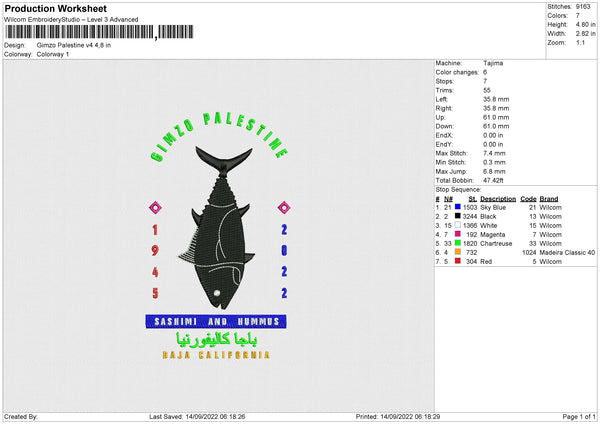The width and height of the screenshot is (600, 424).
Task: Click the Brand column header
Action: coord(549,199)
